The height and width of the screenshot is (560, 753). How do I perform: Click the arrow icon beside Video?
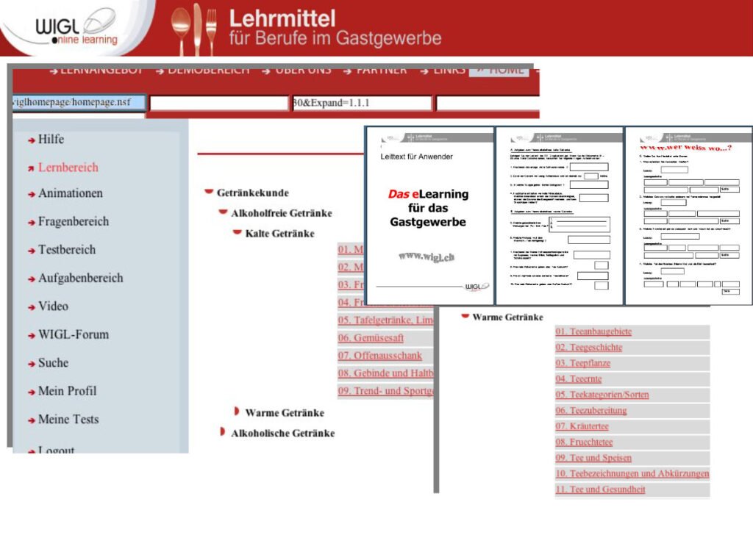click(x=31, y=307)
